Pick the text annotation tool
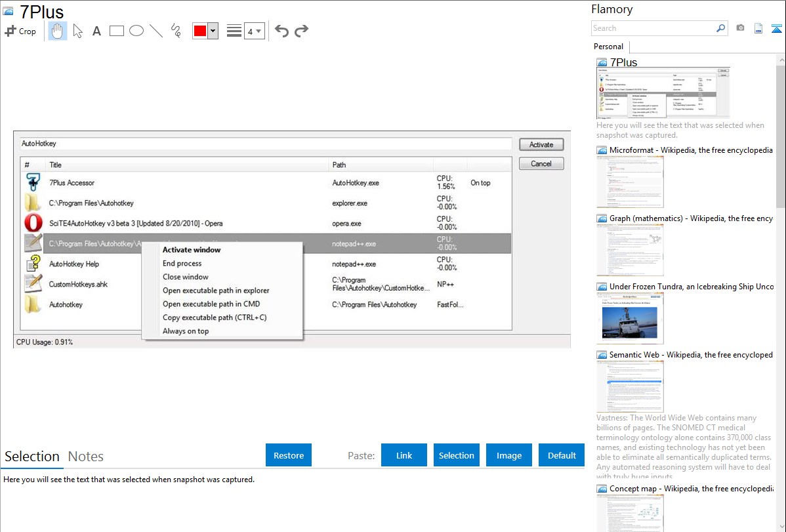This screenshot has width=786, height=532. [x=96, y=31]
